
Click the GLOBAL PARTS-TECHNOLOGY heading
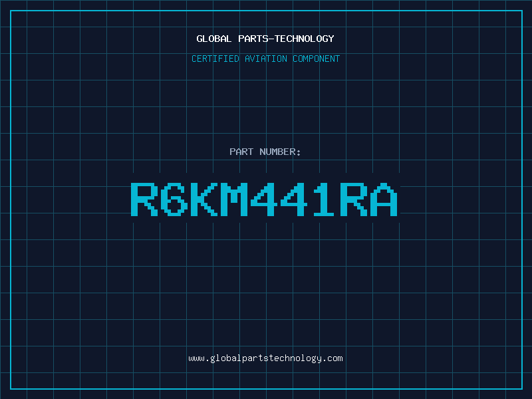[265, 39]
